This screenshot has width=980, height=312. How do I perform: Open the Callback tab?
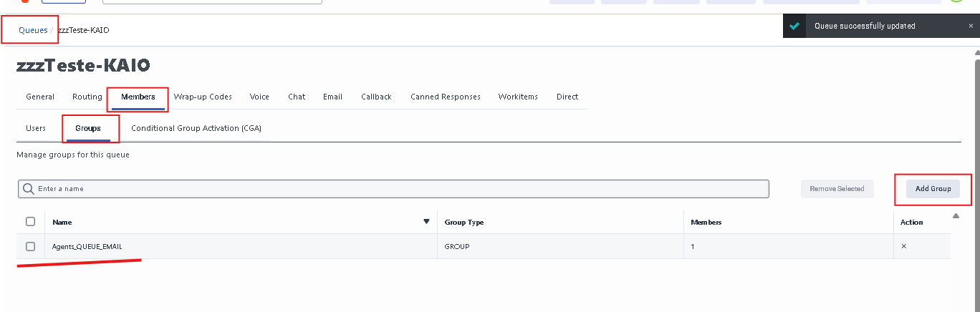tap(376, 97)
